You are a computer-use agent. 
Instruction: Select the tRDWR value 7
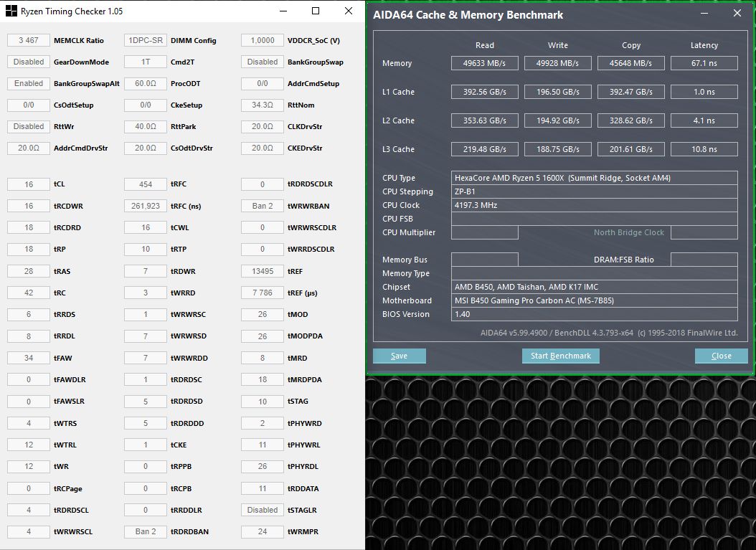point(145,271)
